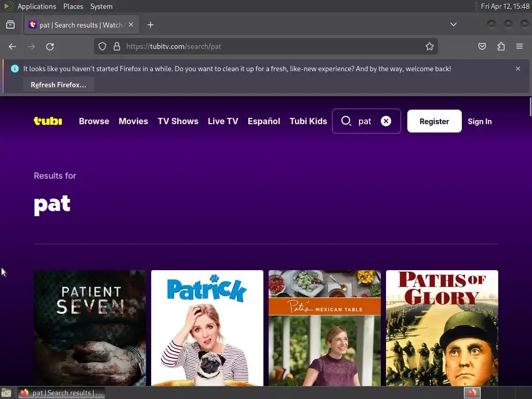The height and width of the screenshot is (399, 532).
Task: Clear the search field with the X icon
Action: pos(386,121)
